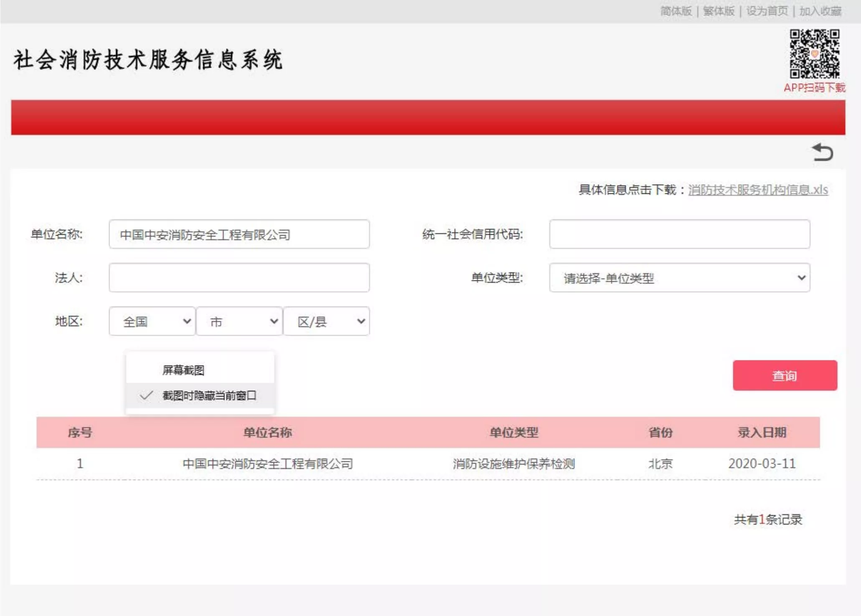
Task: Click 共有1条记录 record count text
Action: tap(768, 520)
